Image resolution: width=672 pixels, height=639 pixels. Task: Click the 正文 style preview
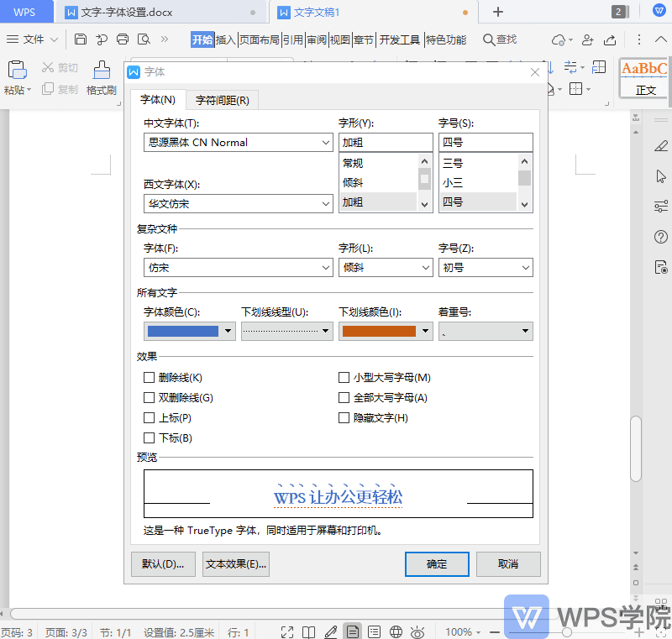click(645, 79)
